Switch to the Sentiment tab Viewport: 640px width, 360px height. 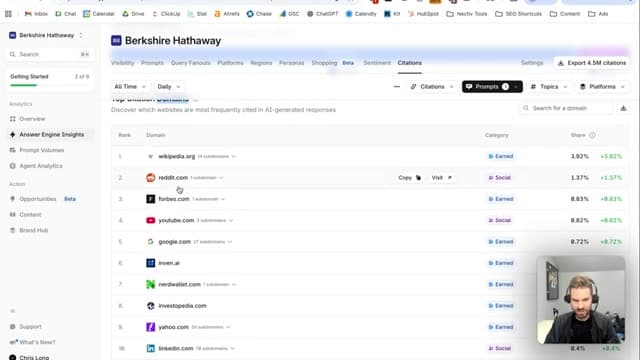[x=377, y=63]
